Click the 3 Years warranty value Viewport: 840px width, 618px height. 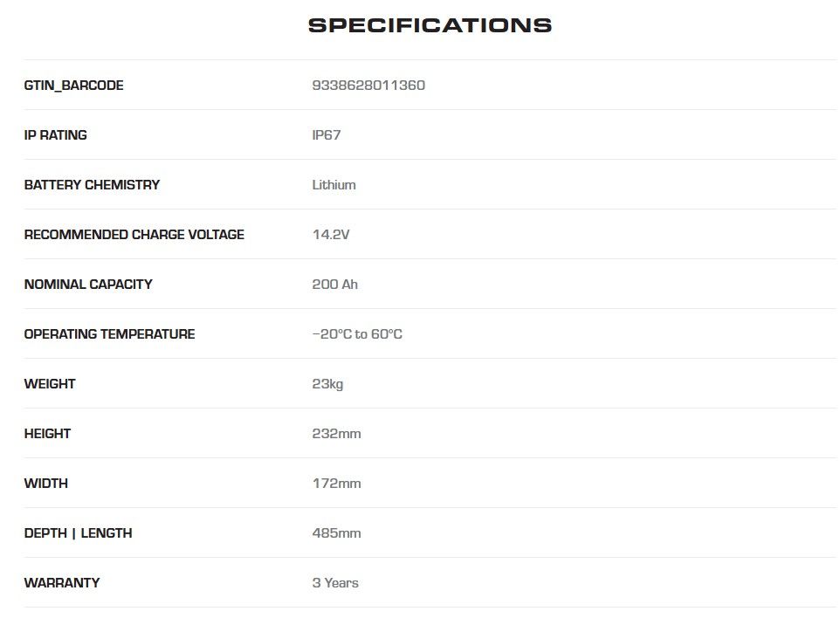(335, 583)
